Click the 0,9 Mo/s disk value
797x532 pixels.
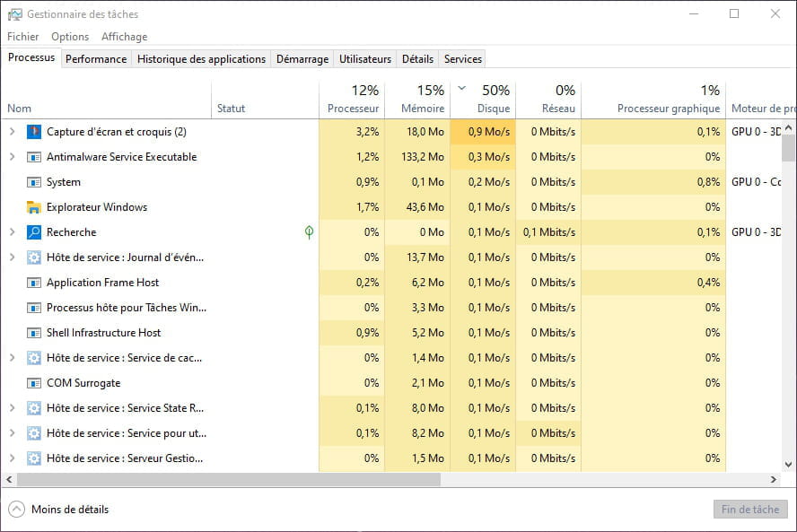[x=489, y=132]
